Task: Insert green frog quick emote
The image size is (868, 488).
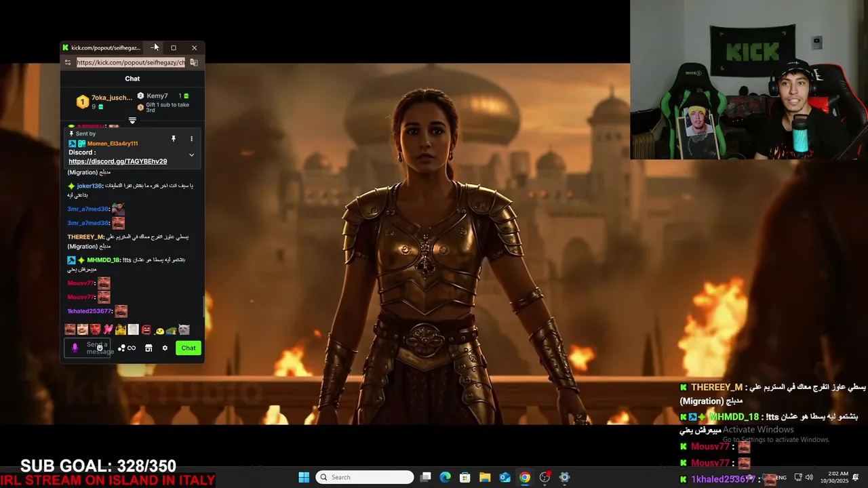Action: point(172,330)
